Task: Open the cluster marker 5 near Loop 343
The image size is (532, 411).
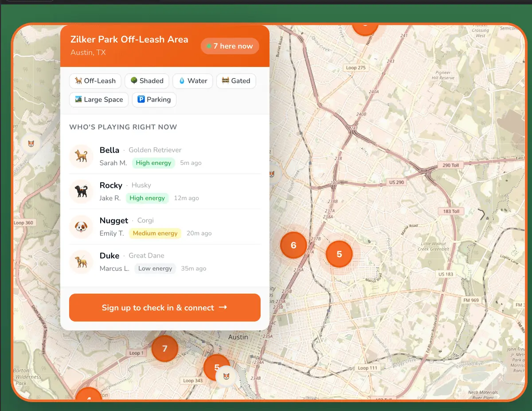Action: click(216, 366)
